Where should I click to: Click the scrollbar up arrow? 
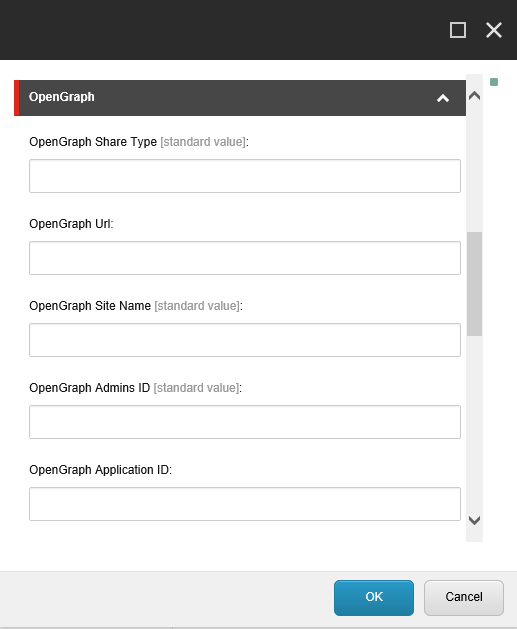coord(474,96)
